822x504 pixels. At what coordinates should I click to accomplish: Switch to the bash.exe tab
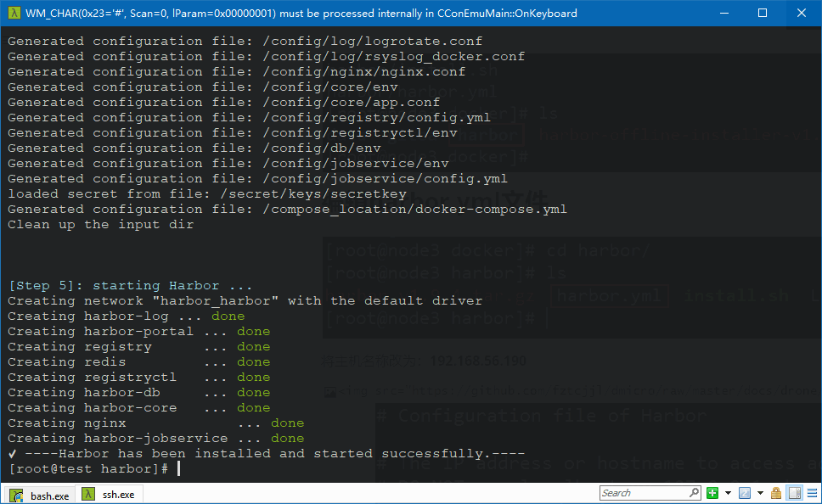[40, 495]
